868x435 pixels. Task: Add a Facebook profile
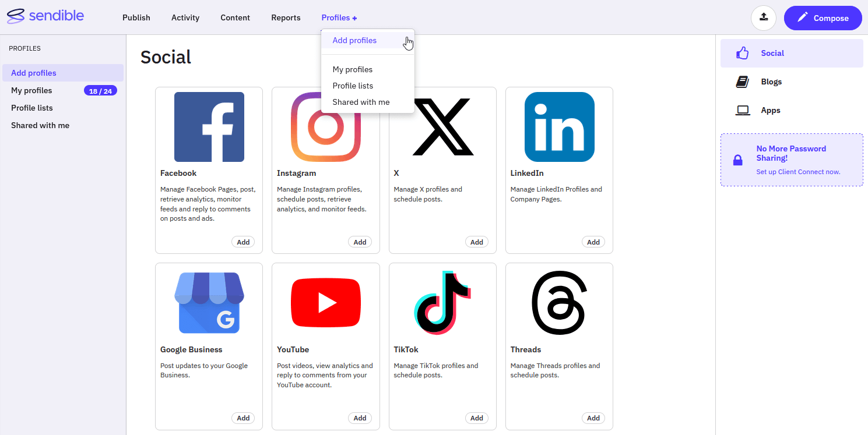coord(243,242)
